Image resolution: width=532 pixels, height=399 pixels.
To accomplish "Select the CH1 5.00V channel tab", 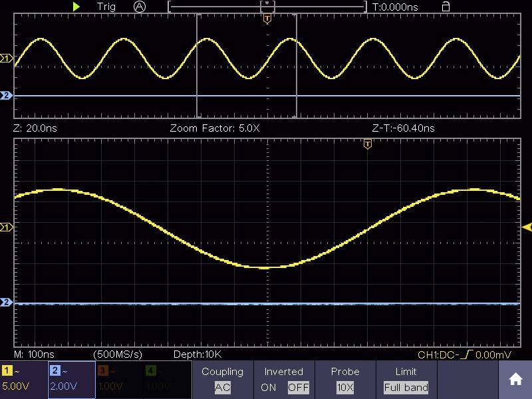I will 20,380.
